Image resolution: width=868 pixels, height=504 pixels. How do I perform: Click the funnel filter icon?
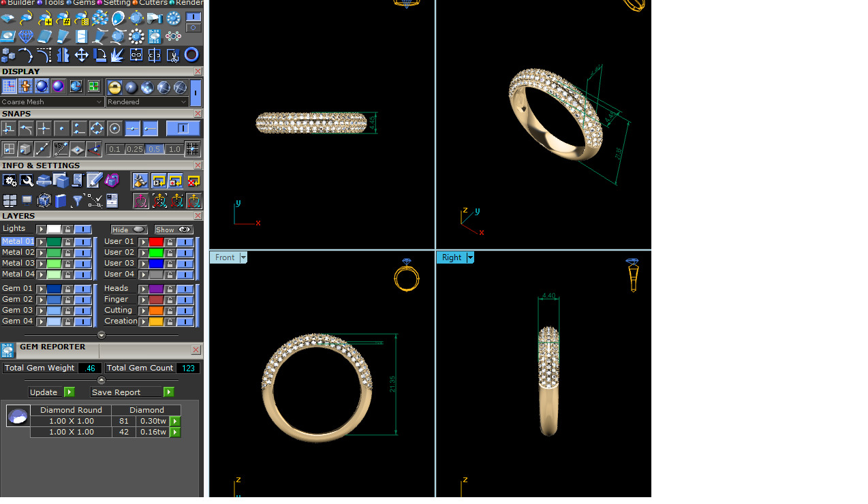(77, 200)
